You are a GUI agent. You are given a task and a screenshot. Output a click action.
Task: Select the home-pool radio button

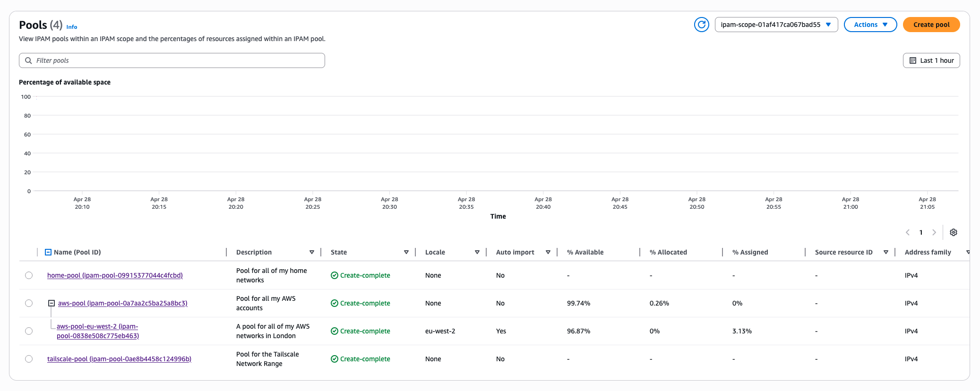click(x=29, y=275)
